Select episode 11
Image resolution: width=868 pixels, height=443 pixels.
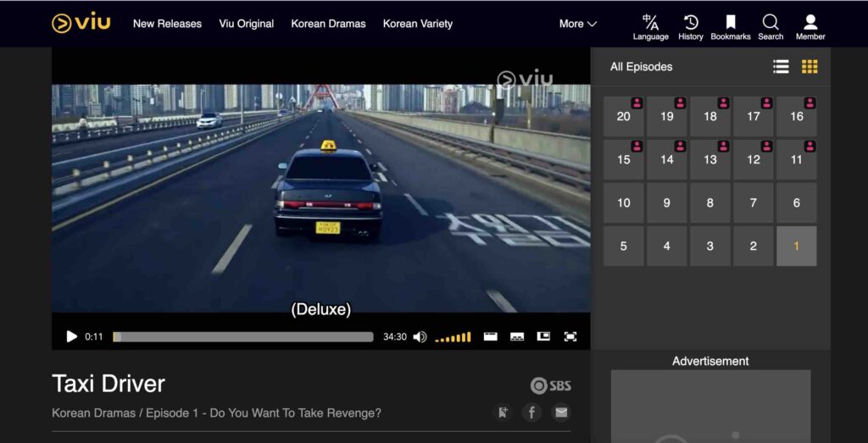[797, 160]
